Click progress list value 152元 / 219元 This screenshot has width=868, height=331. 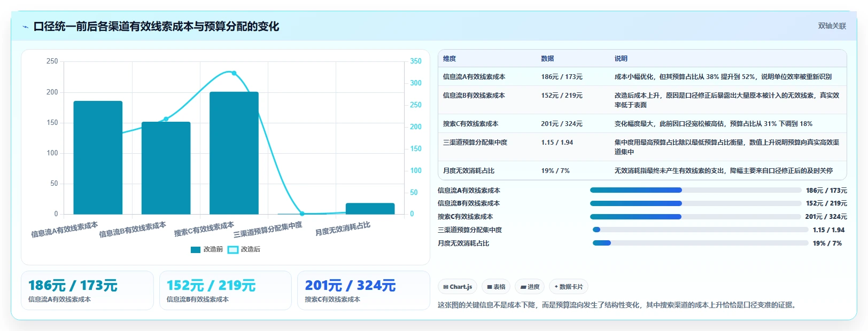(827, 203)
